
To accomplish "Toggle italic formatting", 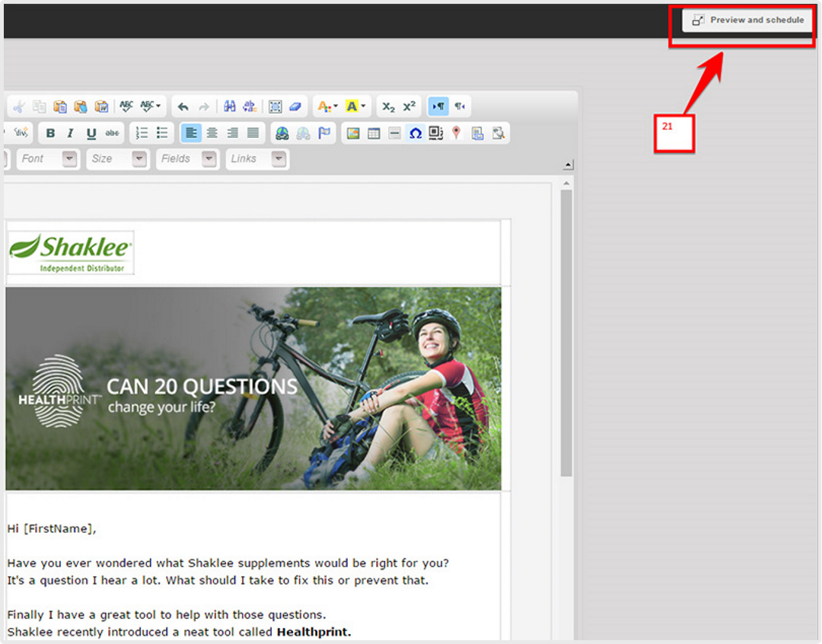I will click(70, 133).
